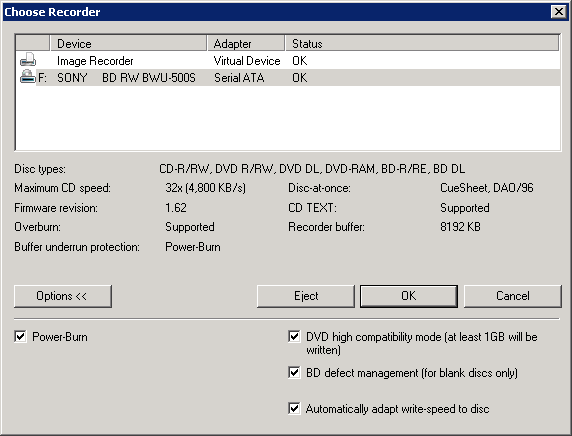Image resolution: width=572 pixels, height=436 pixels.
Task: Click the SONY BD RW drive icon
Action: (28, 77)
